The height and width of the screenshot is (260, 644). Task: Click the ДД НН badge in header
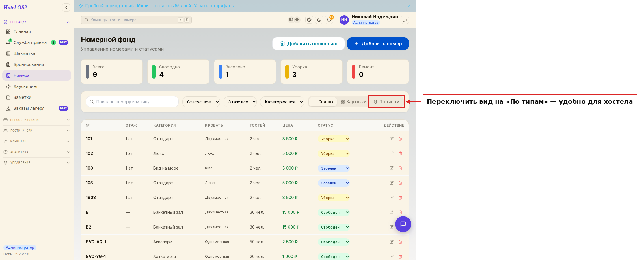[294, 20]
